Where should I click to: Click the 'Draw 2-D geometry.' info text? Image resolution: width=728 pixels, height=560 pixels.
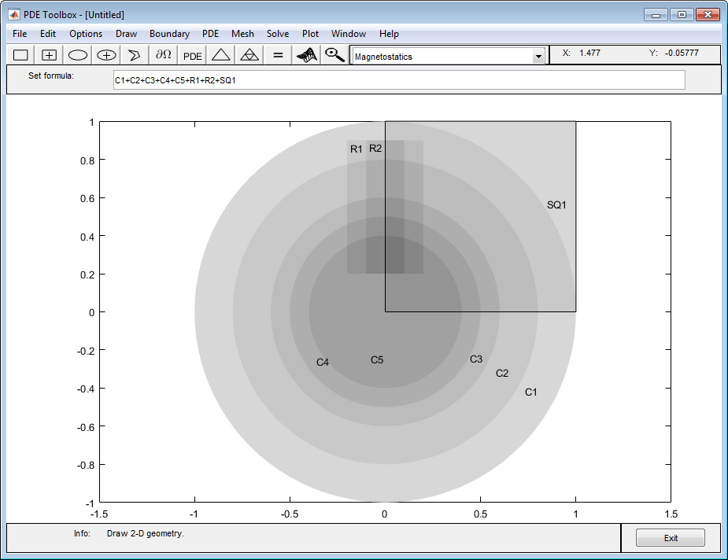pyautogui.click(x=146, y=533)
